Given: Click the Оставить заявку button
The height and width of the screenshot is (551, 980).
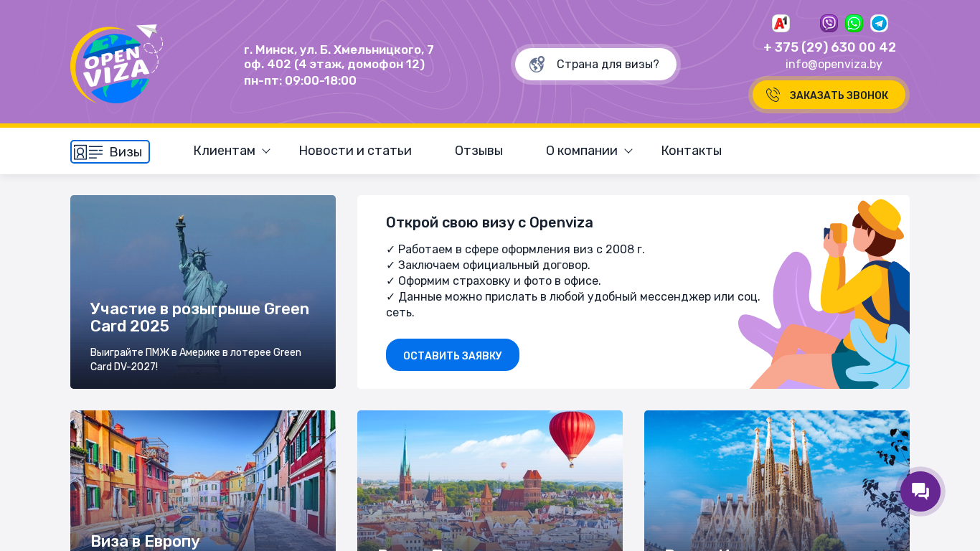Looking at the screenshot, I should pos(452,355).
